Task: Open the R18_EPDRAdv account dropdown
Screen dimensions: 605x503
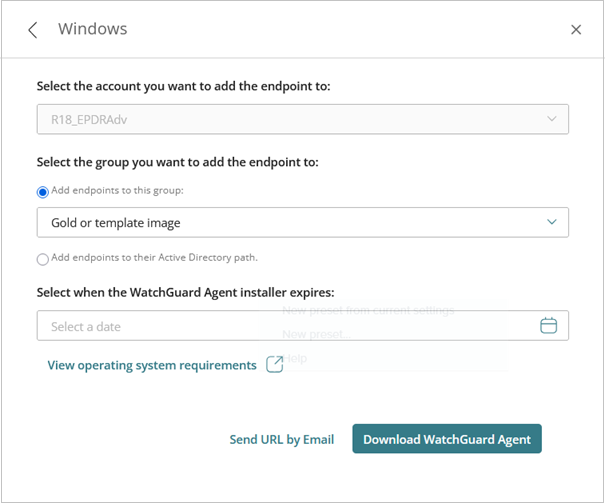Action: (x=302, y=119)
